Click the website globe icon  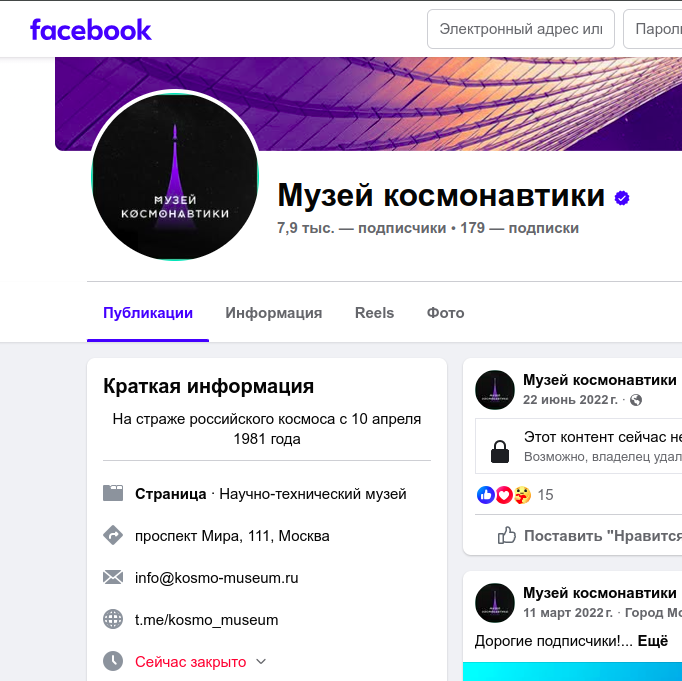coord(113,619)
